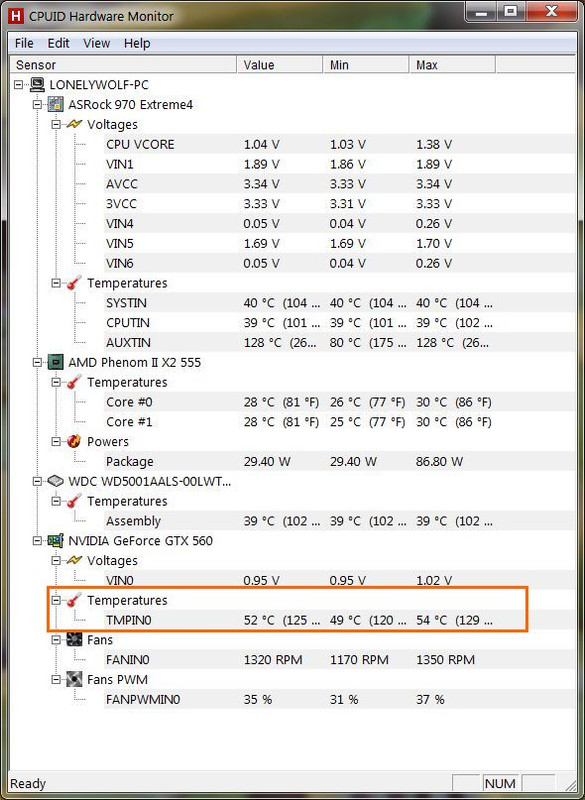The width and height of the screenshot is (585, 800).
Task: Collapse the WDC WD5001AALS drive node
Action: (x=37, y=482)
